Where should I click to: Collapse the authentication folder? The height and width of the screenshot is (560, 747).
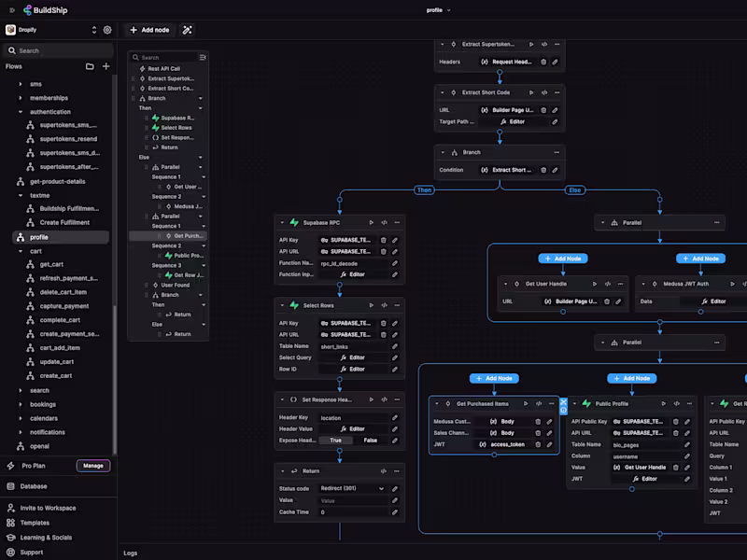tap(21, 112)
